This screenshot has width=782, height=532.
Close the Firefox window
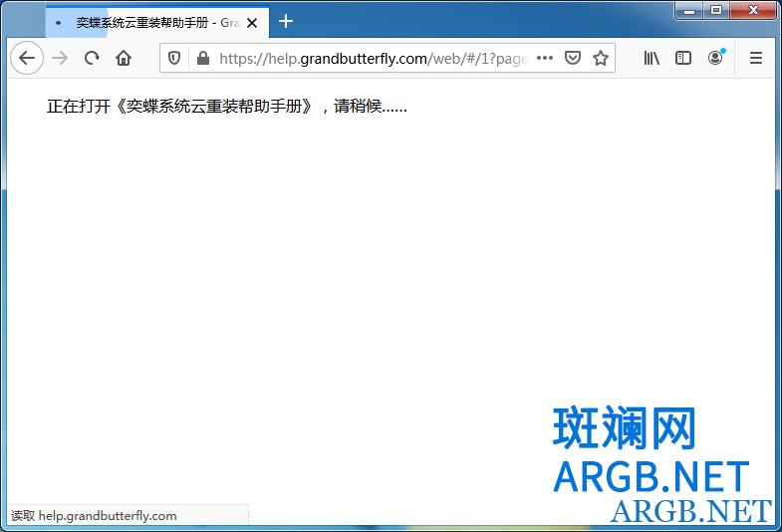point(753,11)
